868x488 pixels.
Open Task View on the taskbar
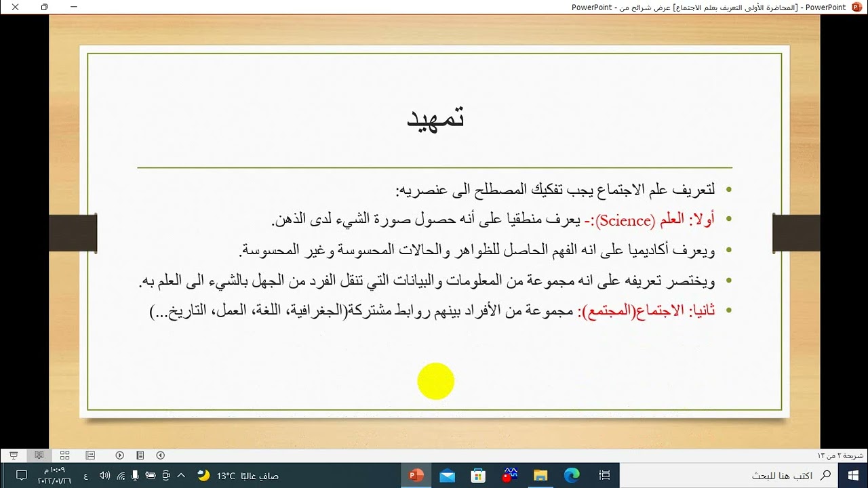[605, 476]
